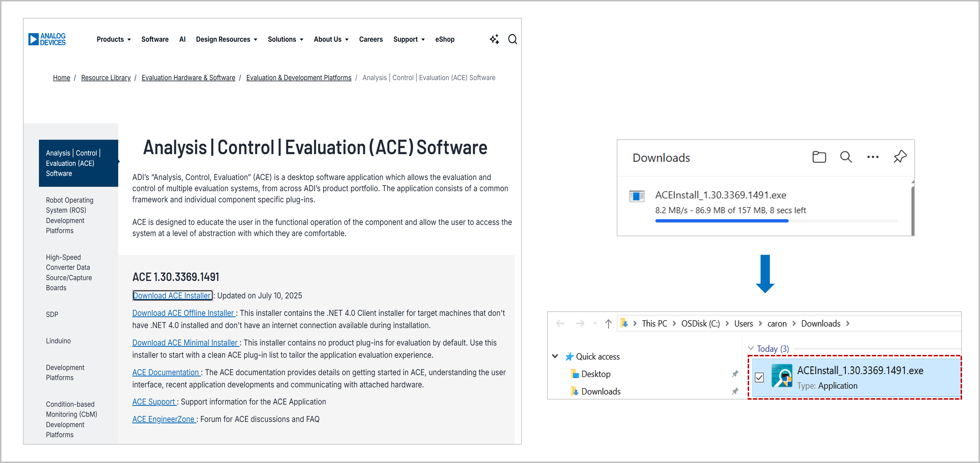This screenshot has height=463, width=980.
Task: Open the ACE Documentation link
Action: tap(166, 372)
